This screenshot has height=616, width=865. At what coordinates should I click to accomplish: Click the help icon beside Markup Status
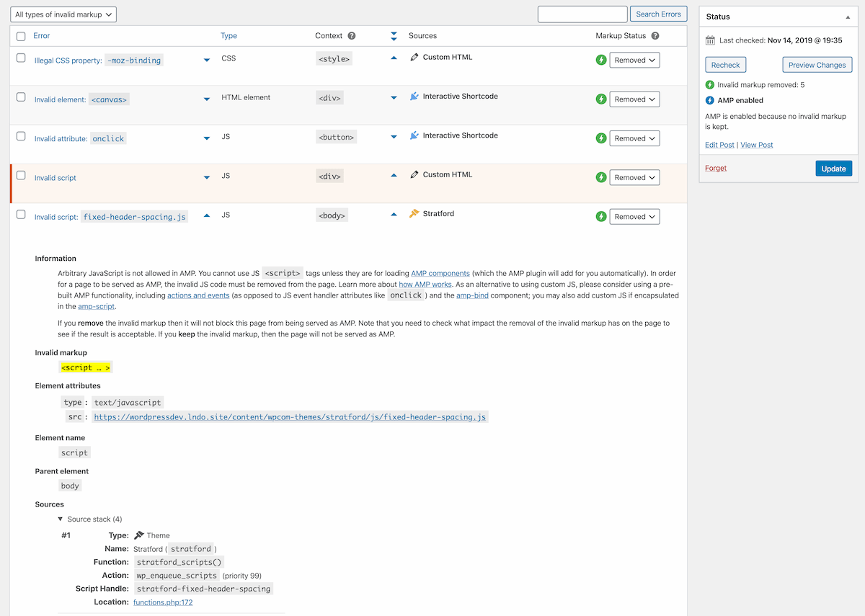coord(655,35)
